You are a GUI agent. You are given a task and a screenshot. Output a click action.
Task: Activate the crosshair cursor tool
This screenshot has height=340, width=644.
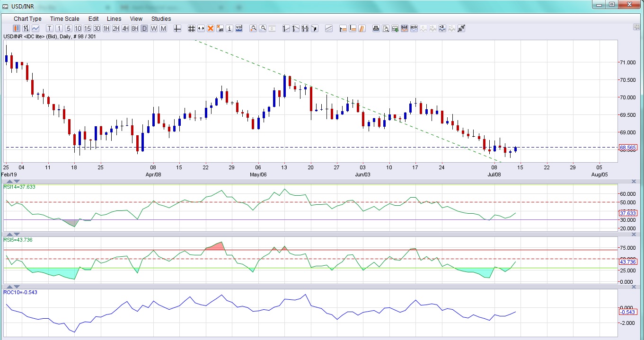click(x=177, y=28)
